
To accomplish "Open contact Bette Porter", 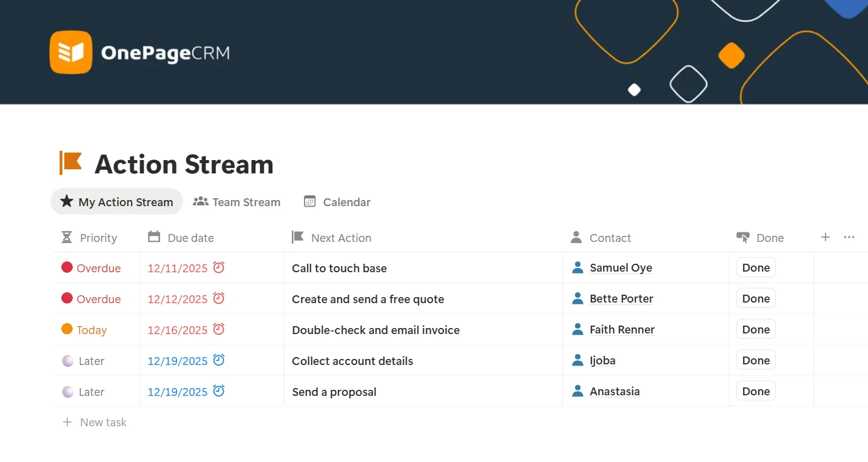I will point(622,298).
